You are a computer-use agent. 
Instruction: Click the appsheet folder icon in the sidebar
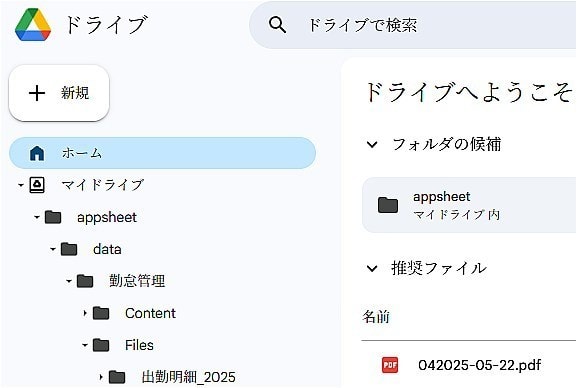click(53, 217)
